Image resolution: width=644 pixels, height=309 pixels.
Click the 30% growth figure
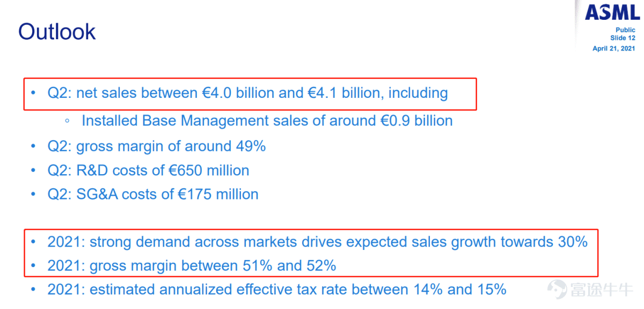point(572,242)
